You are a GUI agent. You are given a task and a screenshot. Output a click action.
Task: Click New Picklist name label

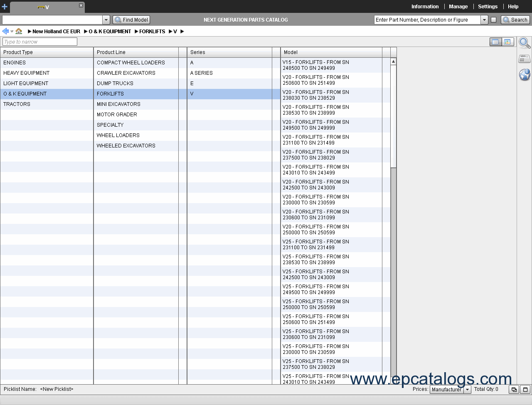pos(57,389)
